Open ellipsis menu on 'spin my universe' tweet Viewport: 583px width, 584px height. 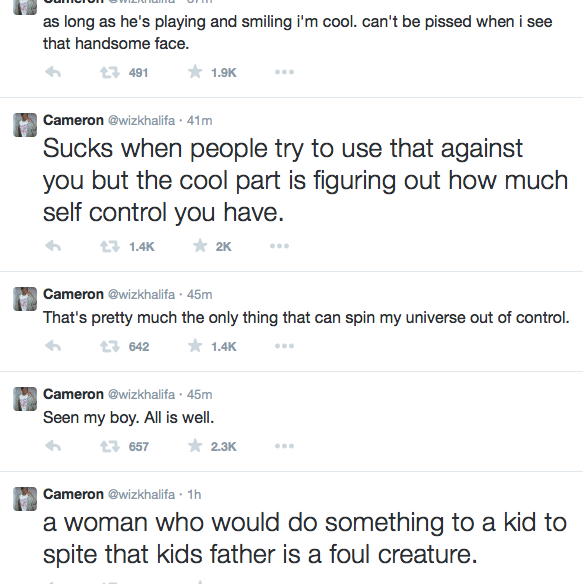(x=284, y=346)
